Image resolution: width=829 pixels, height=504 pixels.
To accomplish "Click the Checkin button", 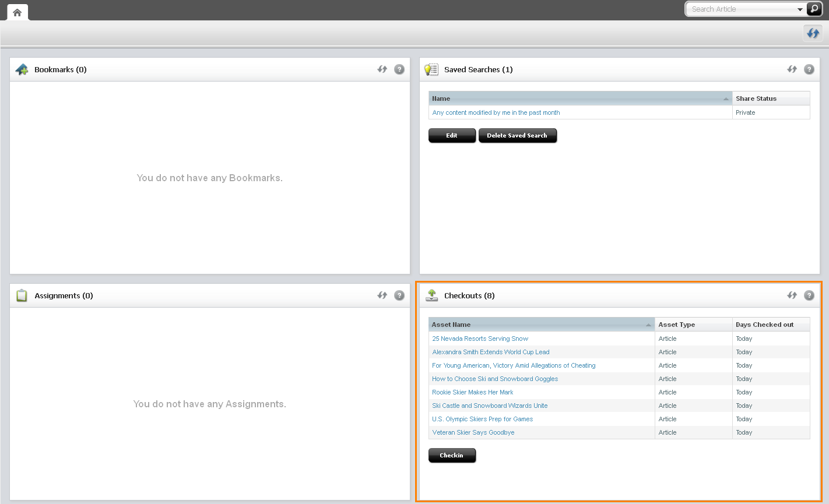I will 452,456.
